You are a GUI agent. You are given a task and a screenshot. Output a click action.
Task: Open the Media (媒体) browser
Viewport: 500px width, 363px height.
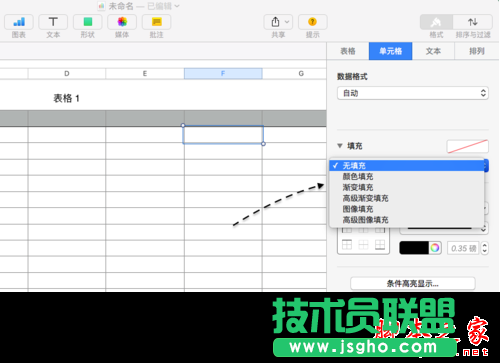122,22
